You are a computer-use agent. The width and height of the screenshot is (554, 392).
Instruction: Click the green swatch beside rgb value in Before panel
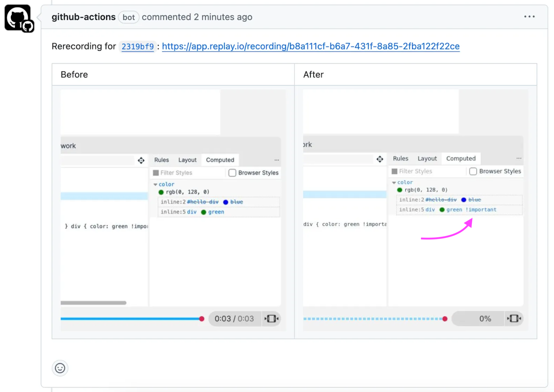tap(161, 192)
